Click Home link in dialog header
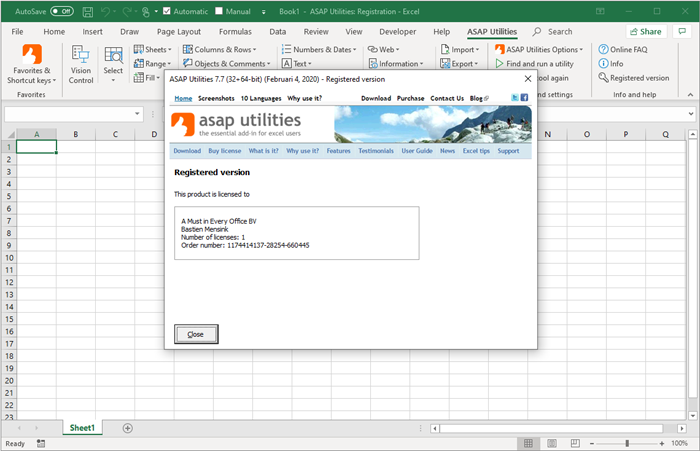The width and height of the screenshot is (700, 451). 183,98
